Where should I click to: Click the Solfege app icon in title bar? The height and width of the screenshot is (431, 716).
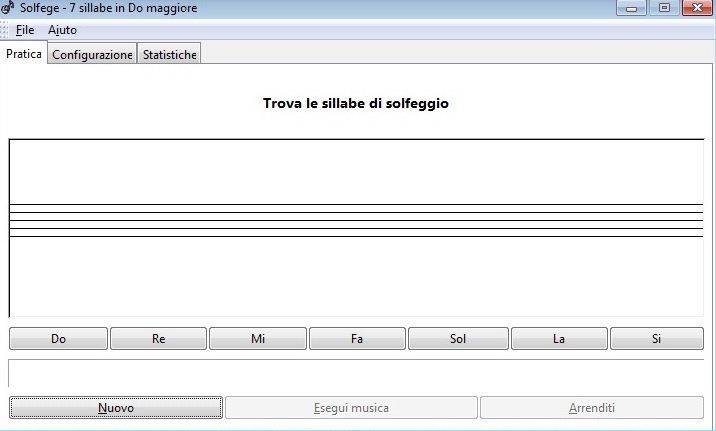point(7,7)
